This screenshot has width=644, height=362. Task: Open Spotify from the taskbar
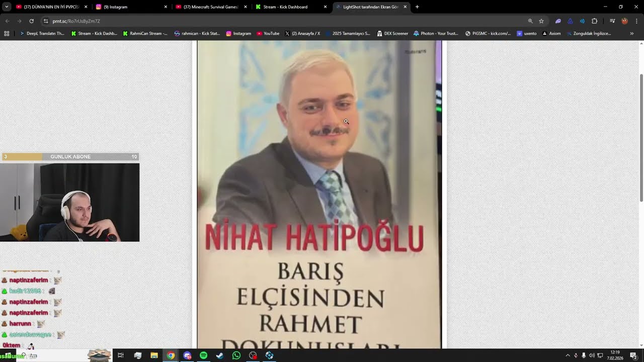pos(203,355)
